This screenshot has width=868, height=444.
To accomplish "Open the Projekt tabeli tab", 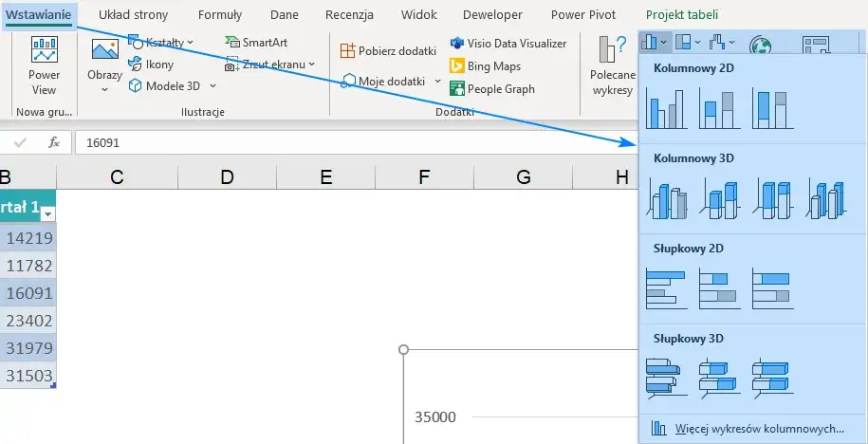I will (x=681, y=15).
